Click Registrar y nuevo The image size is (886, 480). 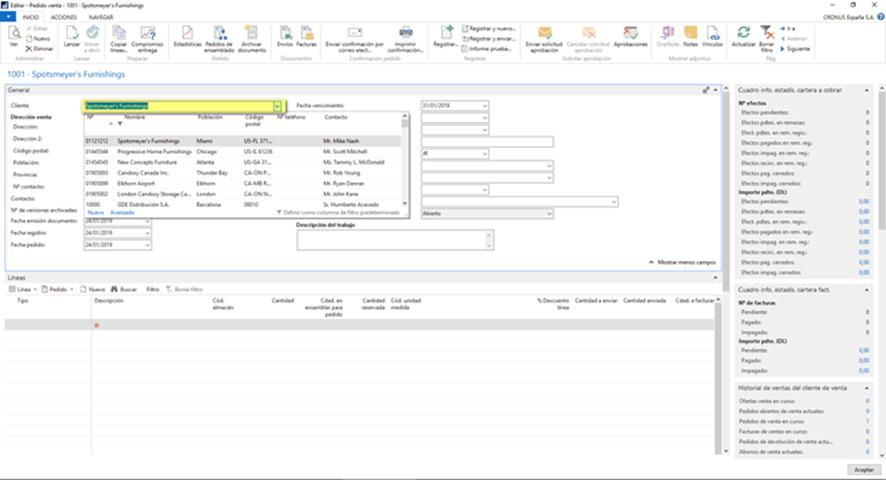[x=489, y=28]
